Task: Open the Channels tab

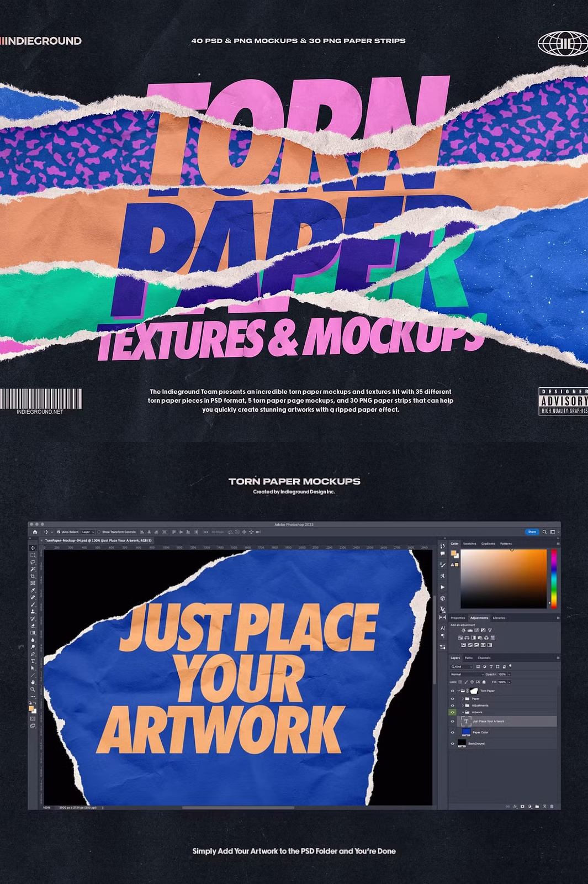Action: click(x=484, y=658)
